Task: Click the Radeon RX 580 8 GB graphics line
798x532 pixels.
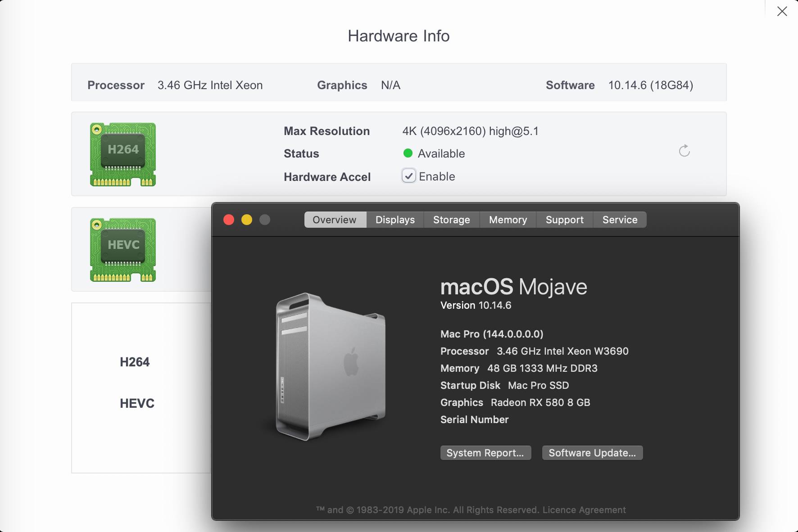Action: click(x=515, y=402)
